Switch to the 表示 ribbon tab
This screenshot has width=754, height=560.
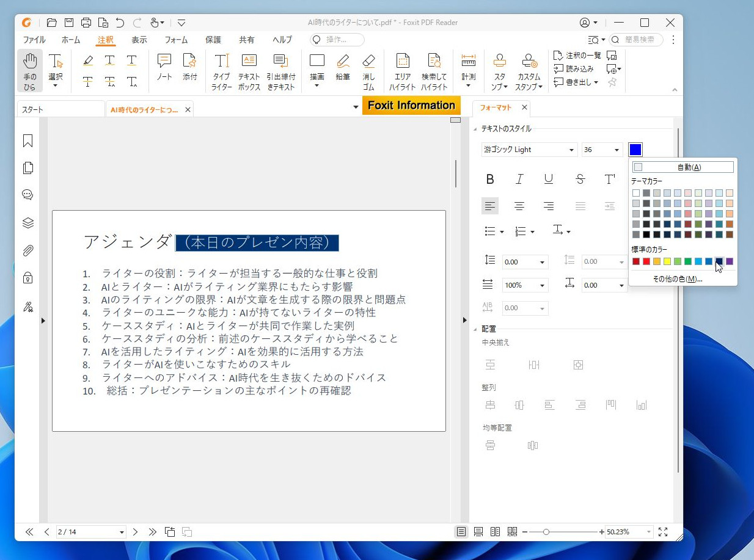(139, 40)
